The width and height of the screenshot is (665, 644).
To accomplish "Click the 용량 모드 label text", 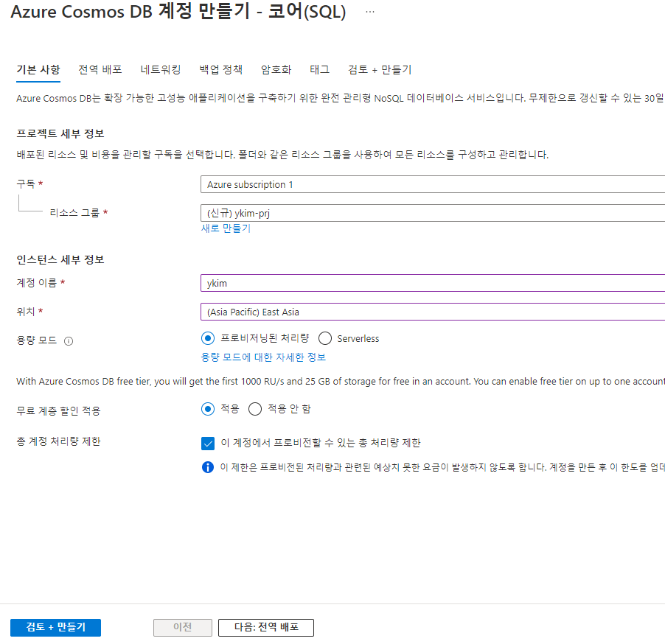I will (36, 340).
